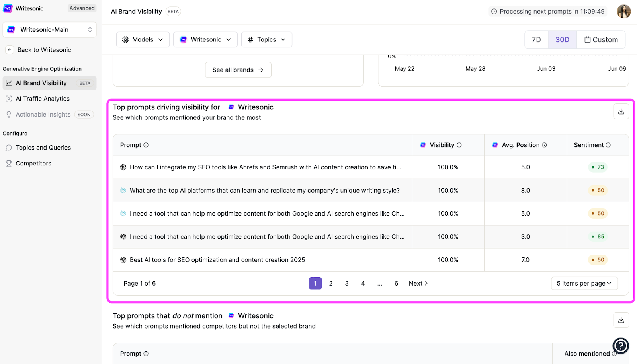
Task: Select the 7D time range
Action: pos(536,40)
